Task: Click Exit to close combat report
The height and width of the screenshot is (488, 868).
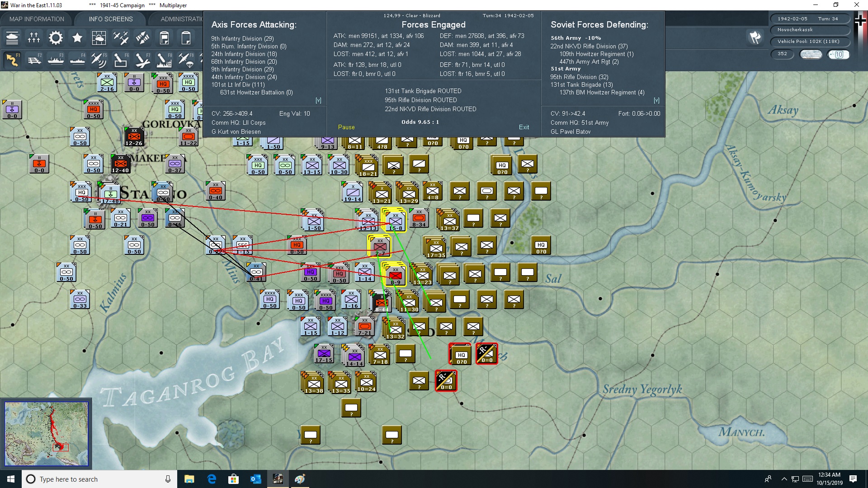Action: click(524, 127)
